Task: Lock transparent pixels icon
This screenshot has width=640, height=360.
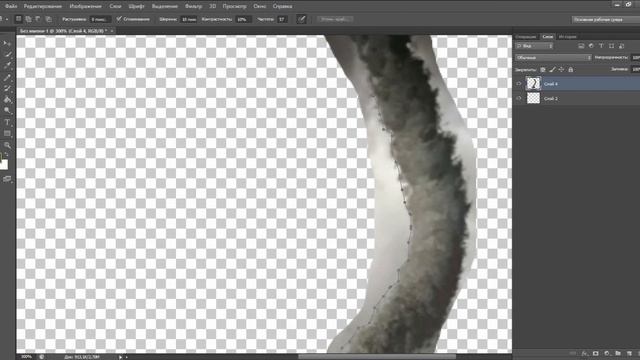Action: [543, 70]
